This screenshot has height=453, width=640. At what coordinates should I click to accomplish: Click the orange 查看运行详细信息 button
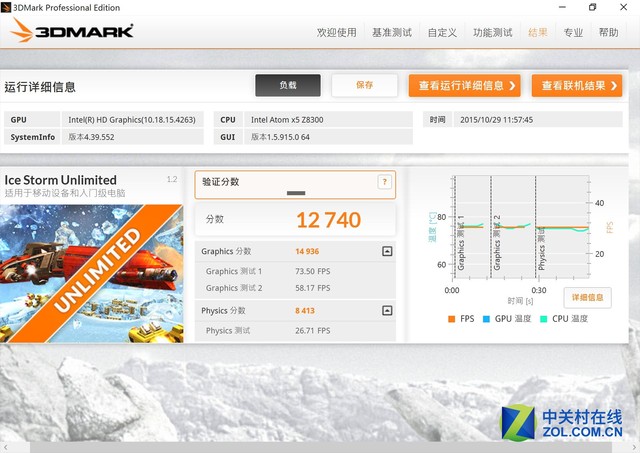pyautogui.click(x=464, y=86)
